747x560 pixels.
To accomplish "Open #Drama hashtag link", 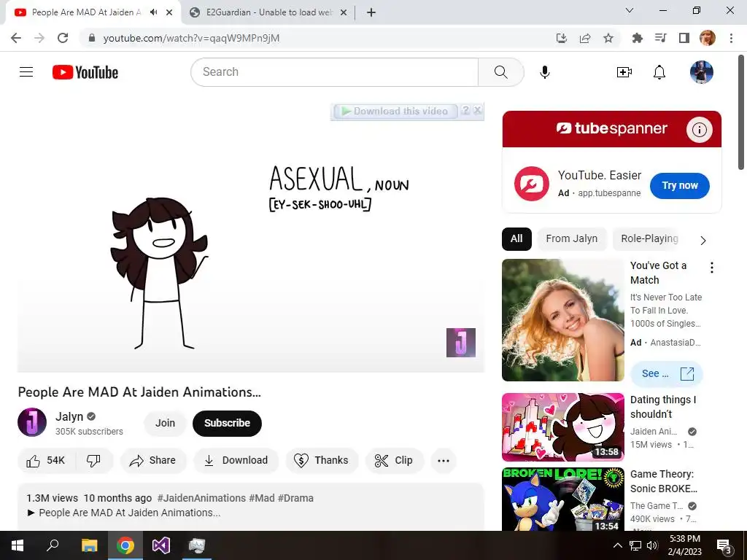I will coord(295,498).
